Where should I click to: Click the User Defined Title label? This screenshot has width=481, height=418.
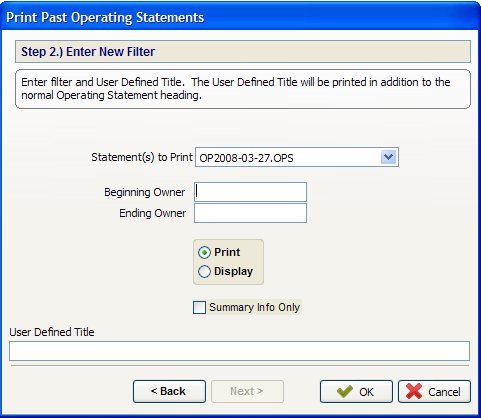52,332
